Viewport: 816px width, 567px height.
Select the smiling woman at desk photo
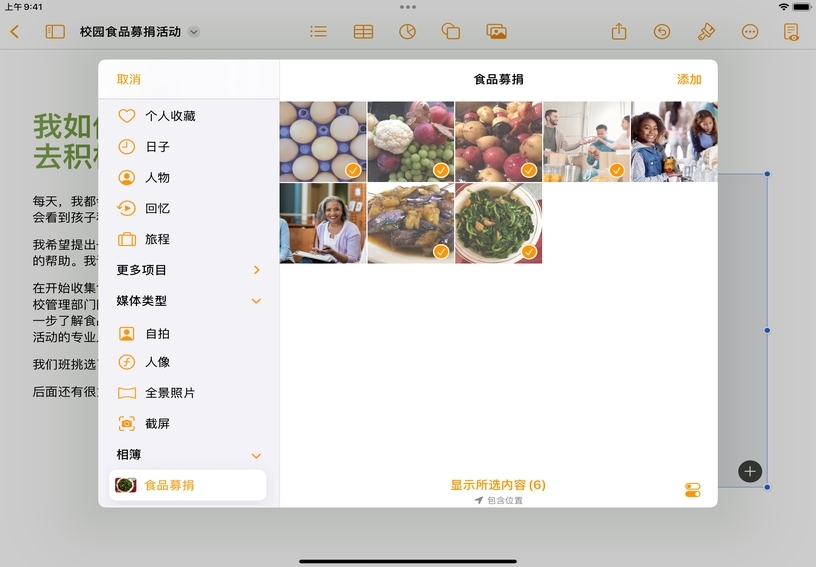click(x=323, y=223)
